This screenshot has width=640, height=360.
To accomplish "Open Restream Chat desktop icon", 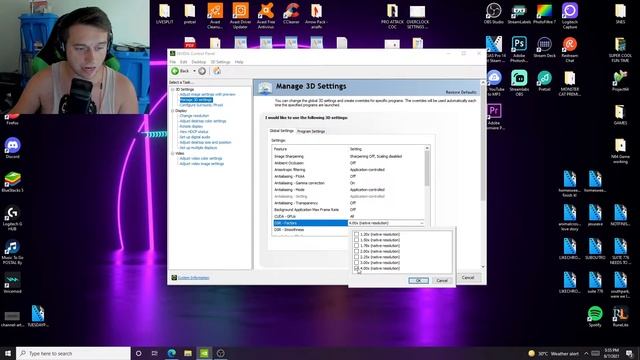I will pyautogui.click(x=570, y=49).
